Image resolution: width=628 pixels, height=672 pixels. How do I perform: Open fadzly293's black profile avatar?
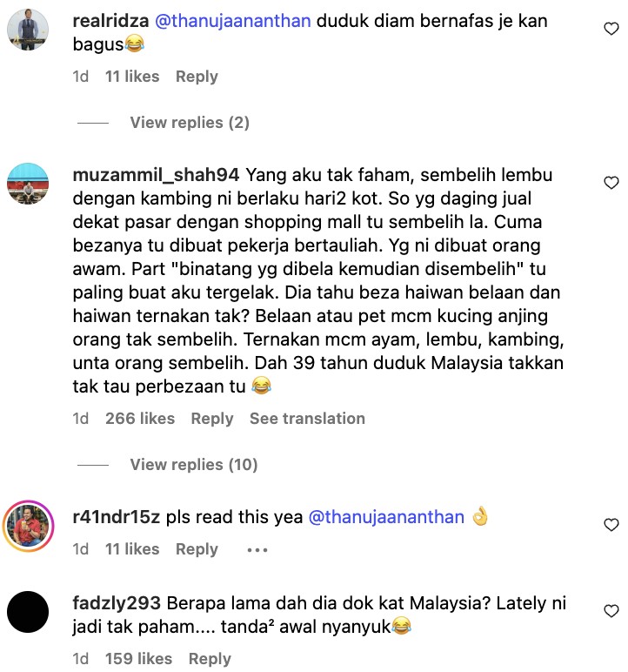click(x=28, y=612)
